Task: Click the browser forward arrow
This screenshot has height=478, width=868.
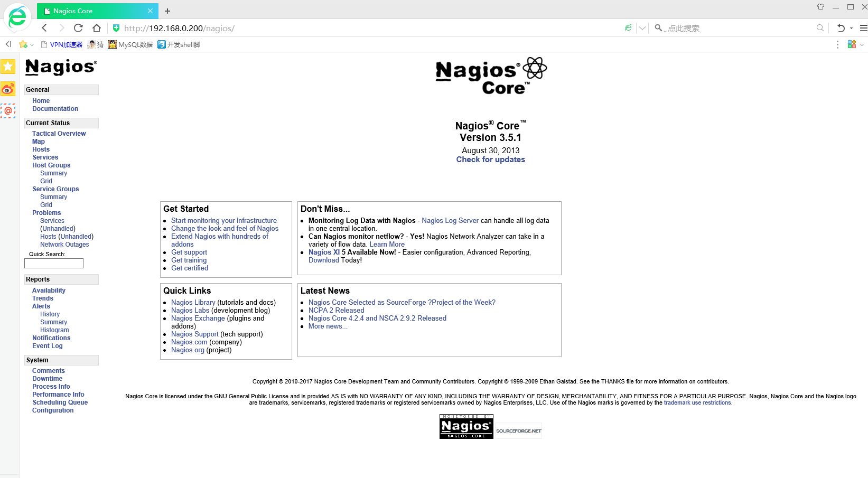Action: coord(61,28)
